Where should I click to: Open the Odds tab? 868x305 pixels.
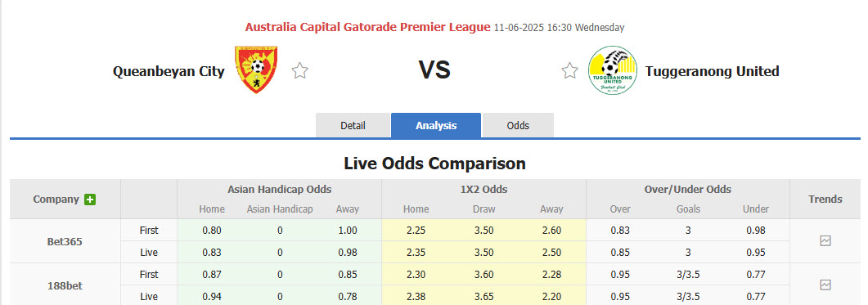click(x=518, y=125)
